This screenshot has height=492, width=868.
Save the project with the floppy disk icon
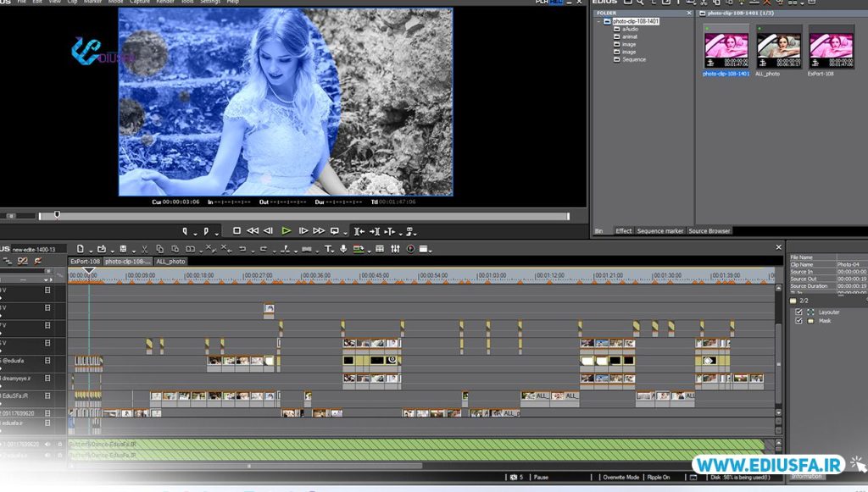[x=124, y=249]
